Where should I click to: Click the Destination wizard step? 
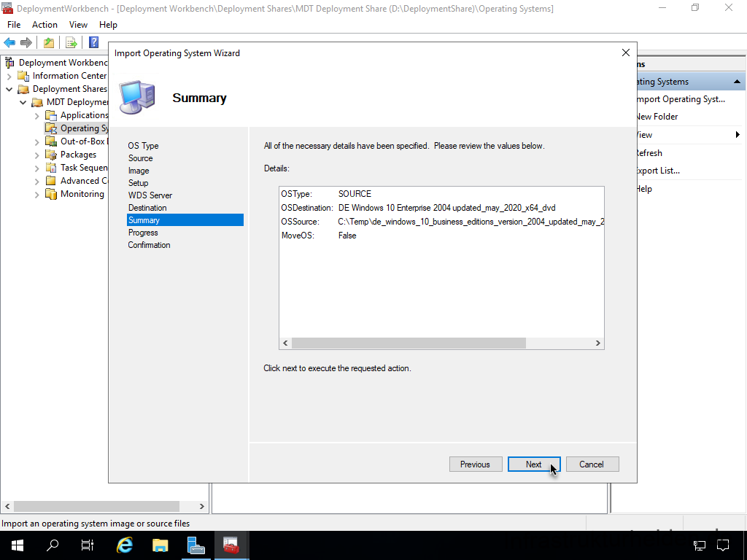click(x=147, y=208)
